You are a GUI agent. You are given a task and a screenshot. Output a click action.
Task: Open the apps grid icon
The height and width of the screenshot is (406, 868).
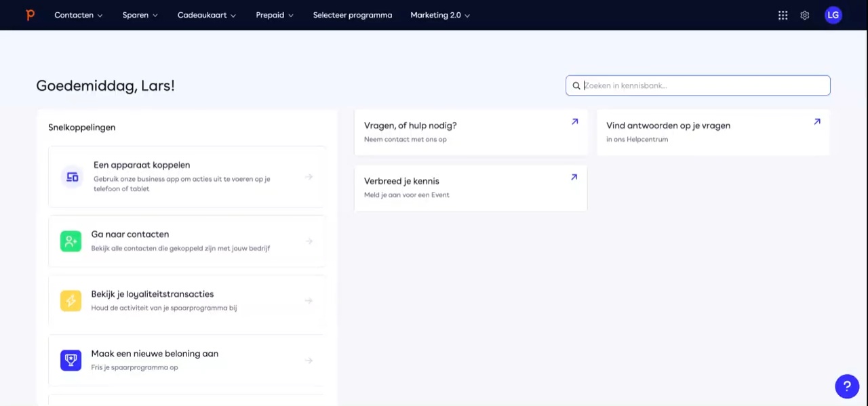(x=783, y=15)
